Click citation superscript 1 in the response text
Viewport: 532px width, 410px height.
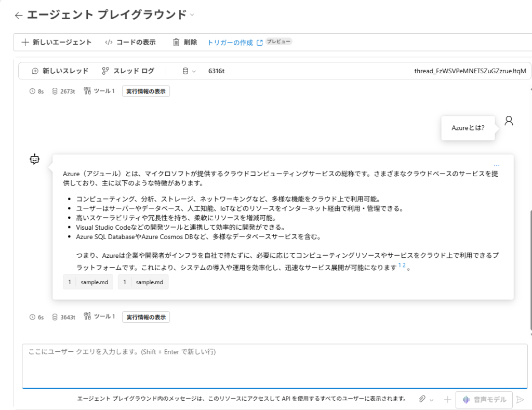pyautogui.click(x=400, y=266)
